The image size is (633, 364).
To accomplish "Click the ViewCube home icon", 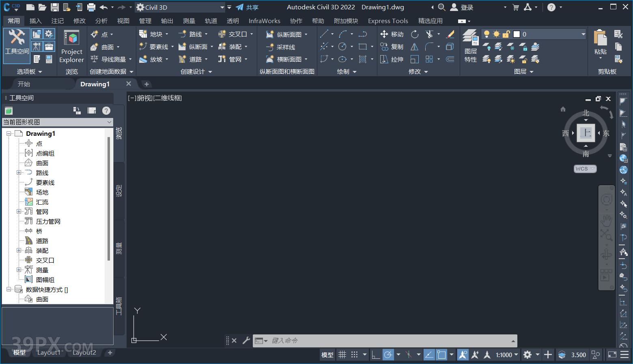I will coord(563,109).
